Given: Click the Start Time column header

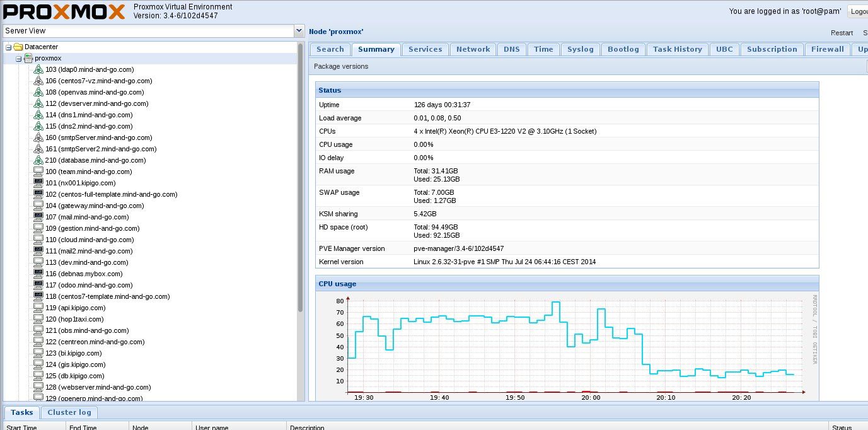Looking at the screenshot, I should click(33, 426).
